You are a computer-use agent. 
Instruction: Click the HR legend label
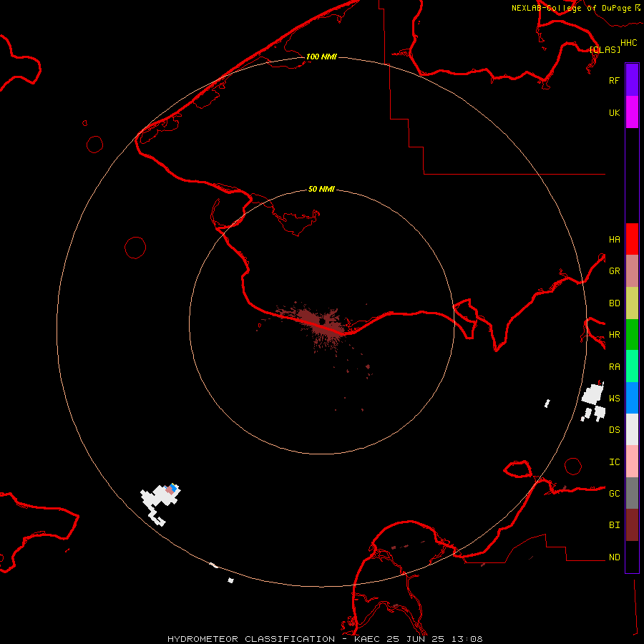click(614, 335)
